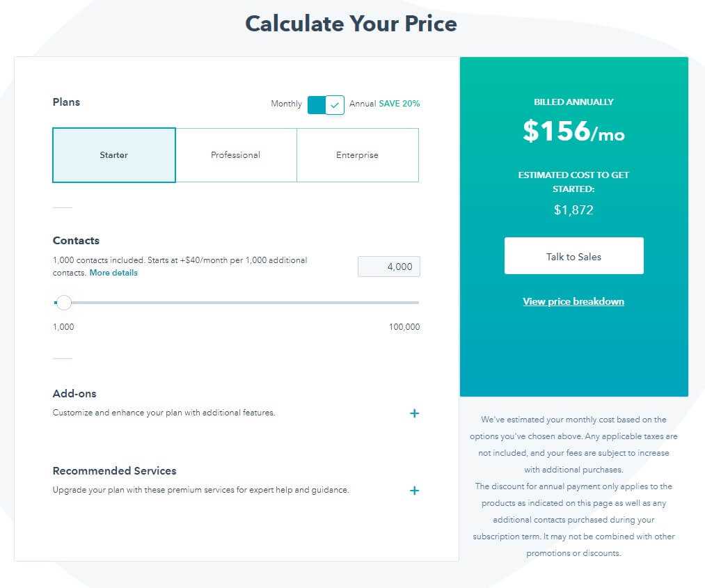705x588 pixels.
Task: Click the middle of the contacts slider track
Action: click(x=236, y=303)
